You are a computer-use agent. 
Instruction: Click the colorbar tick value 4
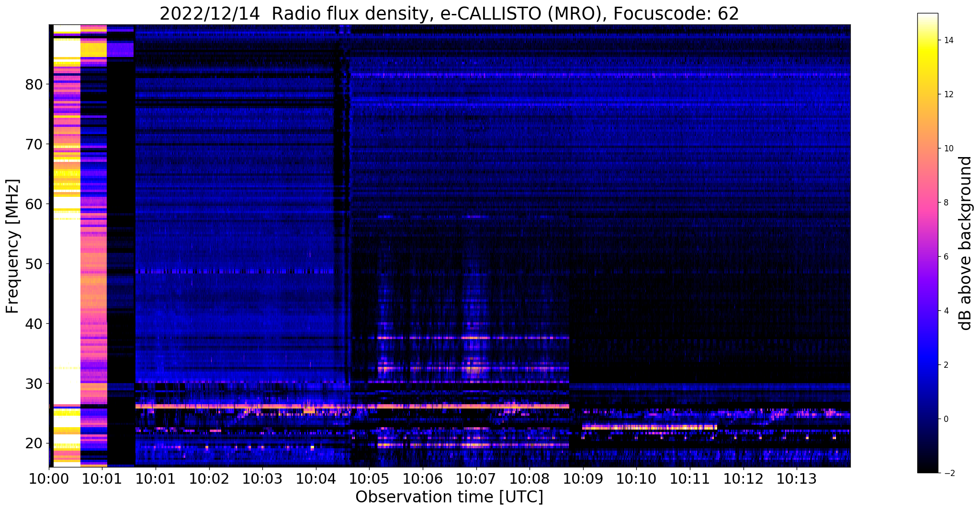click(x=946, y=311)
